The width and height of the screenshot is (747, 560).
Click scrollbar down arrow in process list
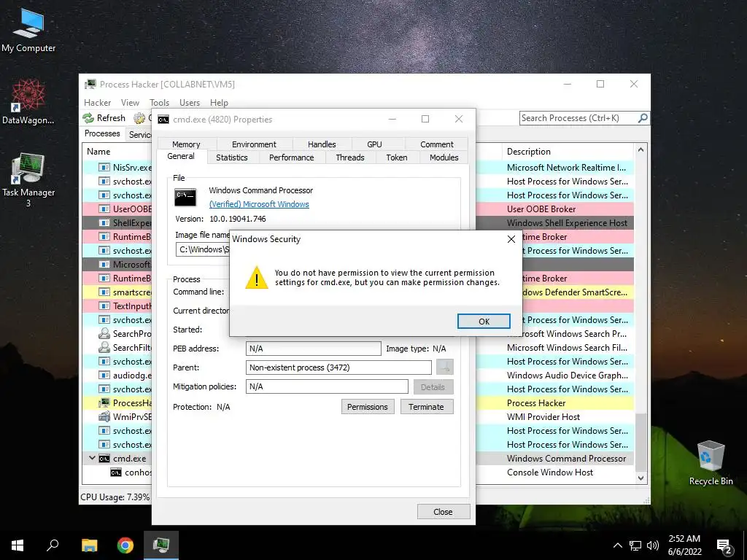coord(640,478)
